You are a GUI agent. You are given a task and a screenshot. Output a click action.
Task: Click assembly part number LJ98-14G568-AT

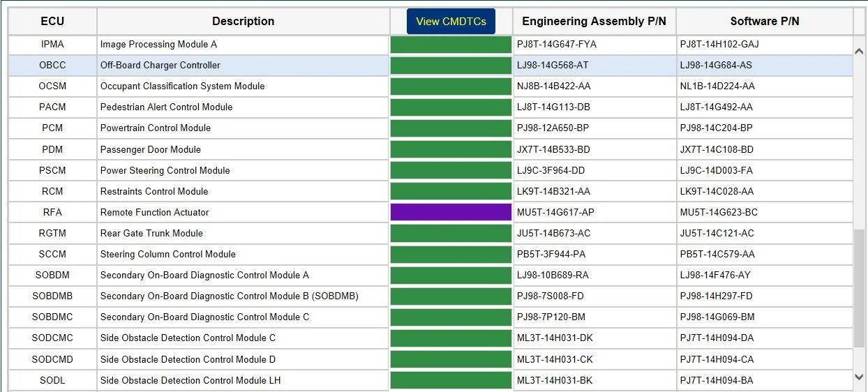click(553, 66)
